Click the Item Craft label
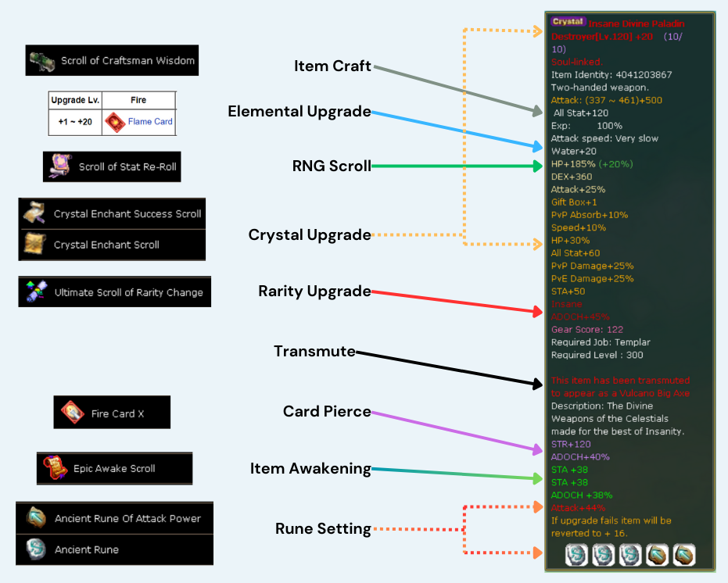 coord(332,66)
